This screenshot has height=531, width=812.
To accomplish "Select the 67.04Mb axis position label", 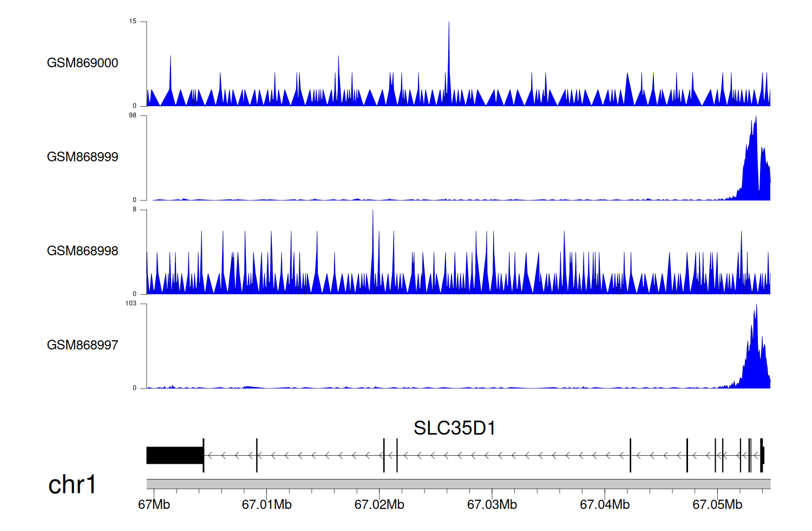I will (x=605, y=504).
